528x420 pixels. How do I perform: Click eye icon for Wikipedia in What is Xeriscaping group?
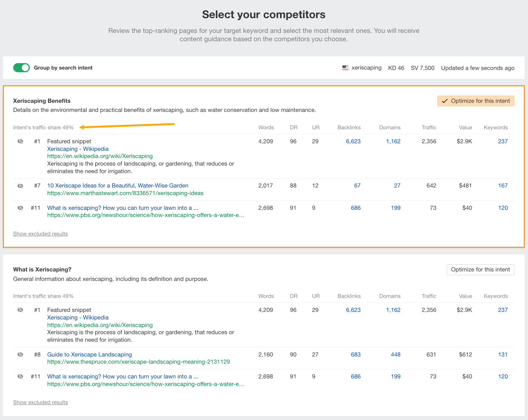pyautogui.click(x=20, y=310)
